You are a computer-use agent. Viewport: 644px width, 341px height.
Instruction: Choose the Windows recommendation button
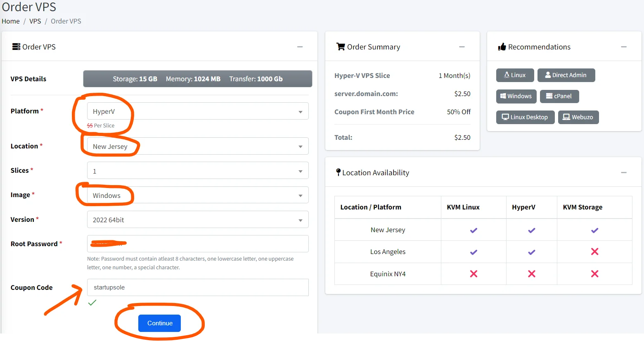click(516, 96)
